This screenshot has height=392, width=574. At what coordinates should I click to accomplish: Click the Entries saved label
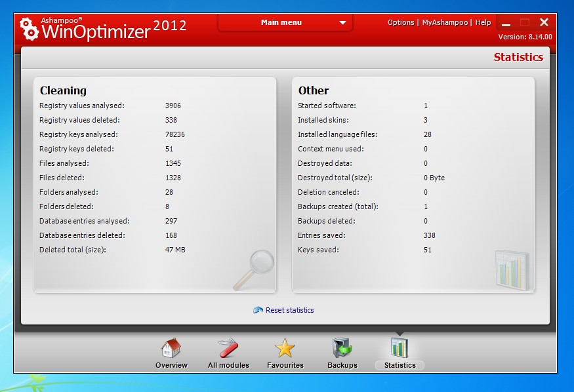pyautogui.click(x=321, y=235)
